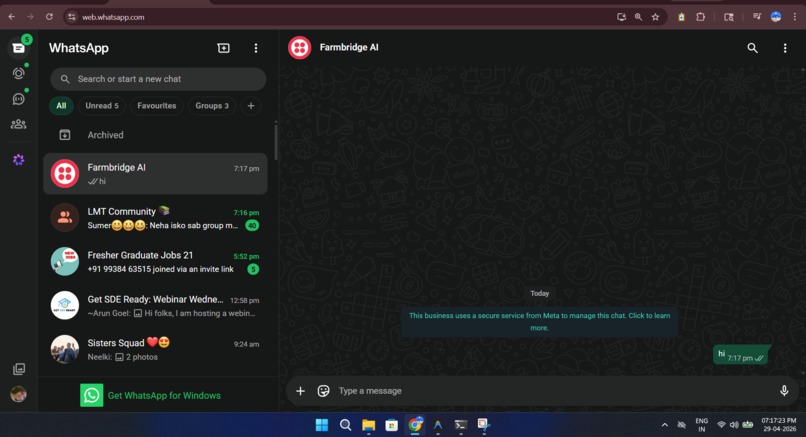Viewport: 806px width, 437px height.
Task: Click the chat list scrollbar
Action: 276,141
